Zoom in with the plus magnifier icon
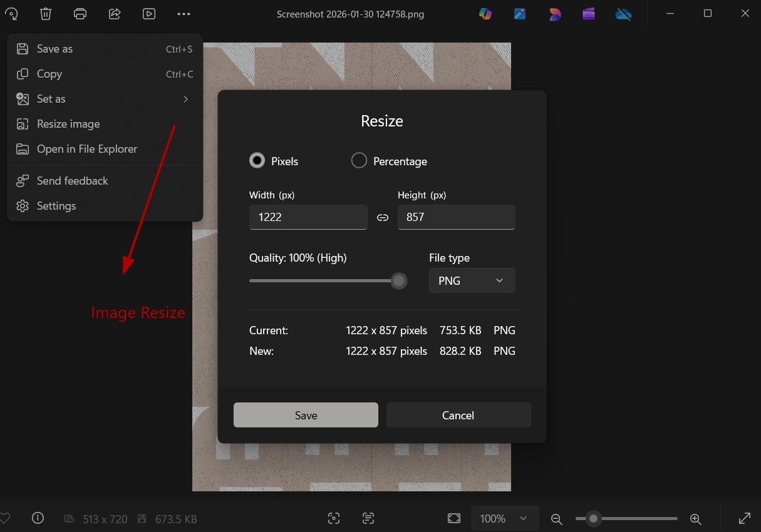The height and width of the screenshot is (532, 761). point(695,519)
